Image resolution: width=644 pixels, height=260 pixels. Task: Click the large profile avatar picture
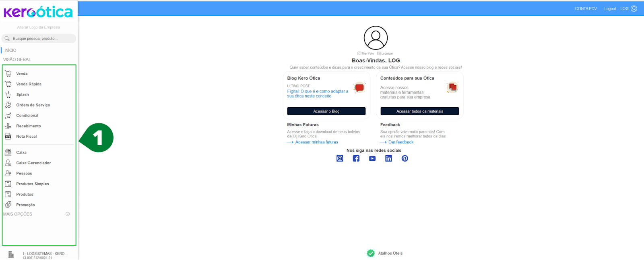tap(376, 38)
